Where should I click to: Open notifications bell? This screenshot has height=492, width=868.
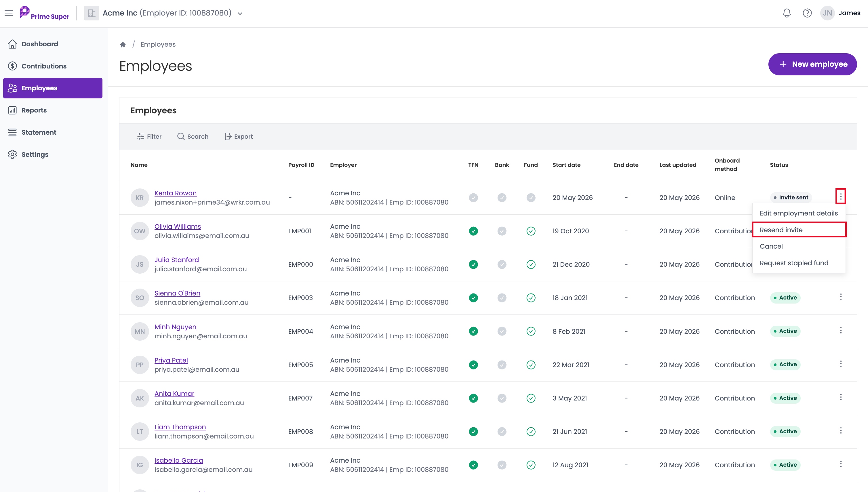pyautogui.click(x=787, y=13)
